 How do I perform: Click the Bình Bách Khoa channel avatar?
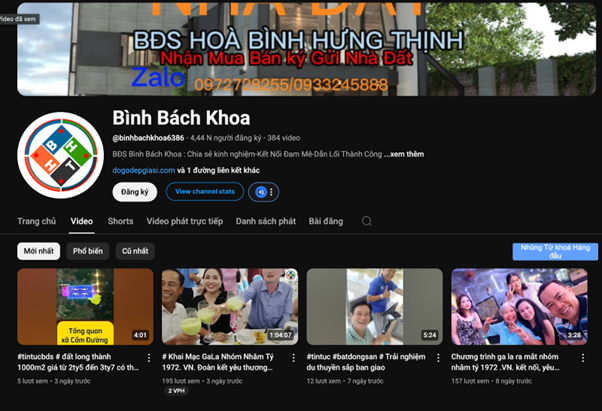point(60,155)
